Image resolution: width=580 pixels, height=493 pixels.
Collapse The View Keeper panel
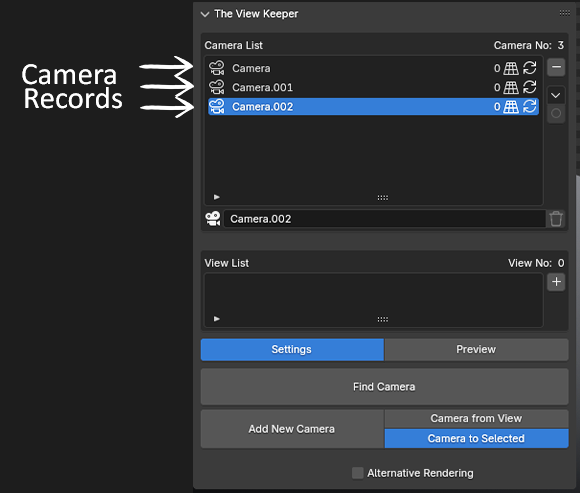[205, 14]
